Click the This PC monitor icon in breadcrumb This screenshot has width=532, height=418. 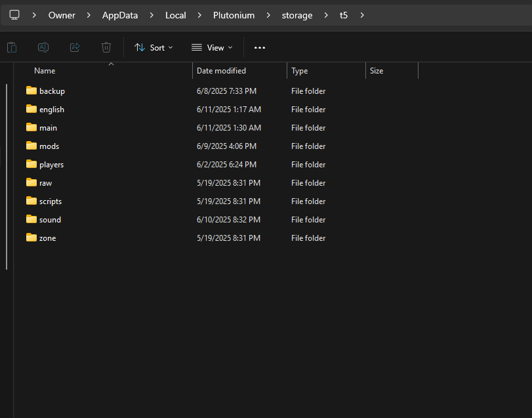(14, 15)
